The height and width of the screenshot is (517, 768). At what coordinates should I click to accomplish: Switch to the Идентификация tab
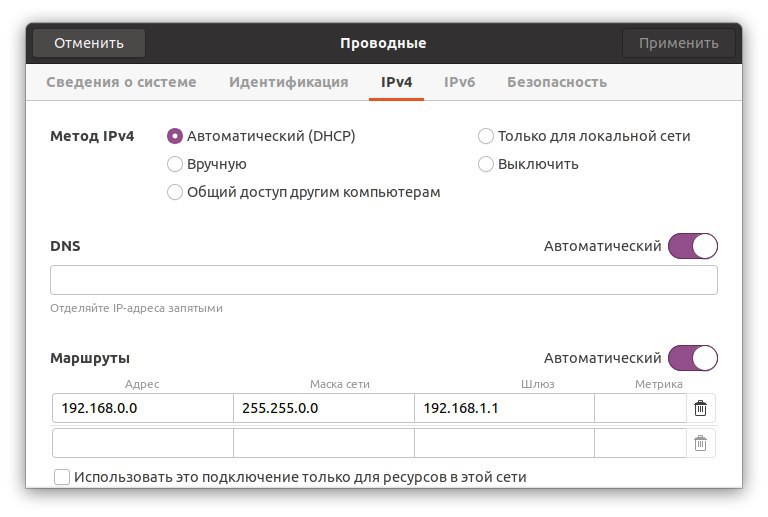288,82
